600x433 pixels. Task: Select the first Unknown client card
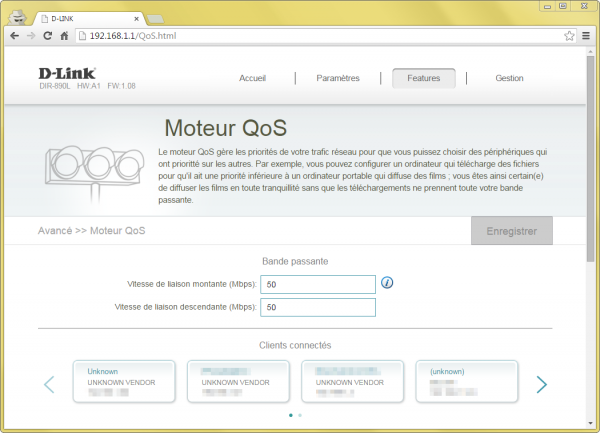[x=130, y=383]
